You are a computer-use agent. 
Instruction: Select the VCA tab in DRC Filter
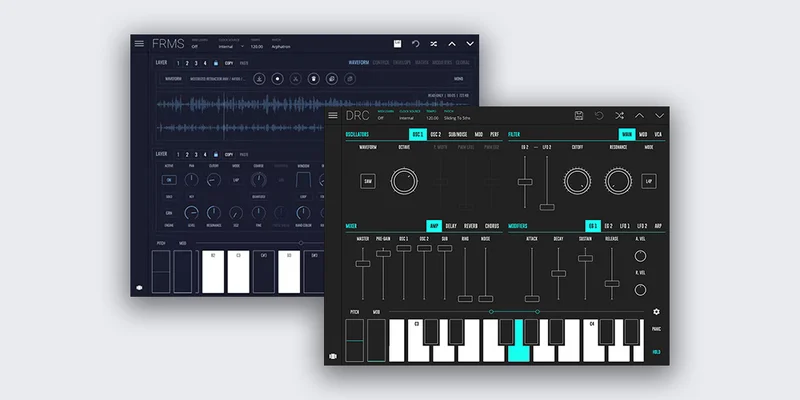(658, 135)
